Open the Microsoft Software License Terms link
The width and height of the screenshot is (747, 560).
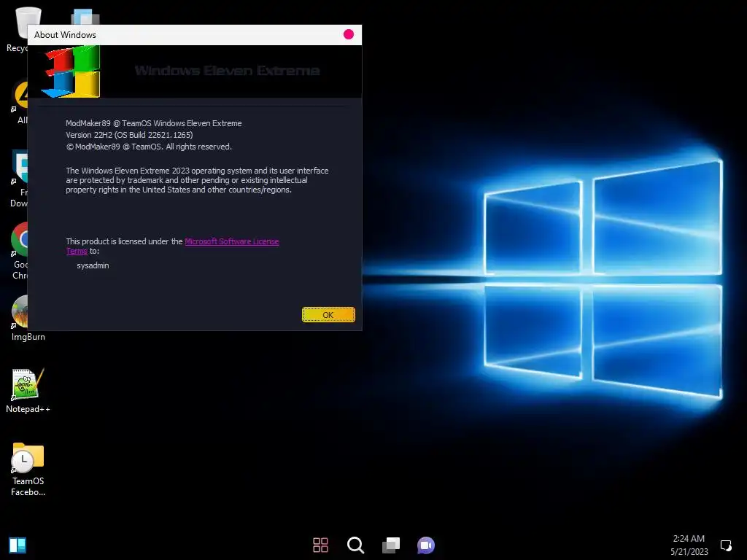coord(231,241)
